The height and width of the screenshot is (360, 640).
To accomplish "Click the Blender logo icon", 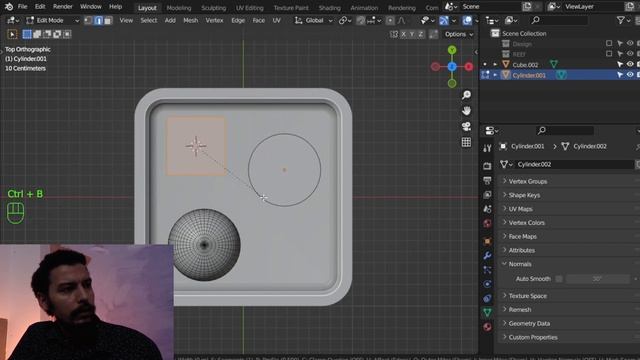I will pos(9,7).
